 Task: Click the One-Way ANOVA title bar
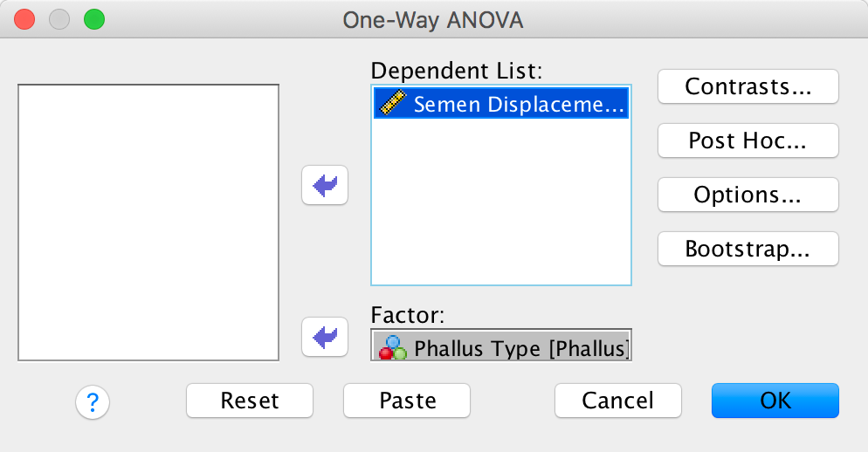pyautogui.click(x=433, y=19)
